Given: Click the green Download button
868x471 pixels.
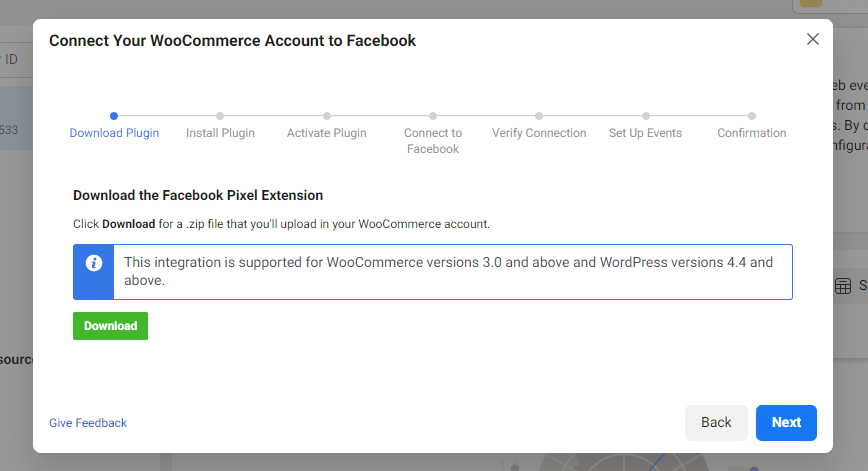Looking at the screenshot, I should 111,326.
